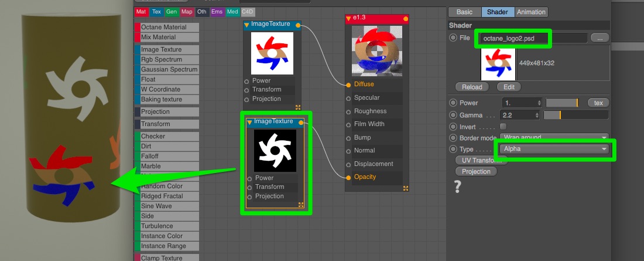Click Specular input port on e1.3 node

[348, 98]
